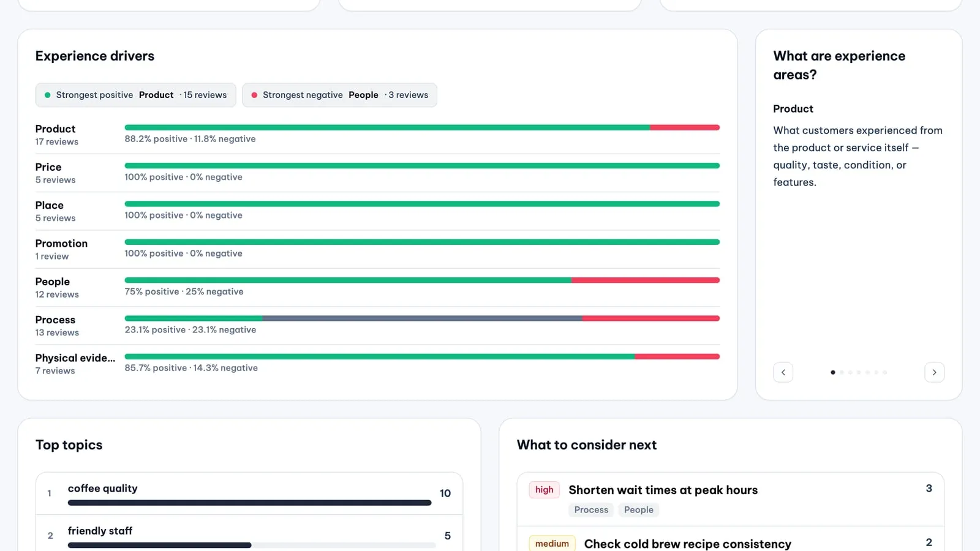Click the high priority badge
The width and height of the screenshot is (980, 551).
[544, 490]
